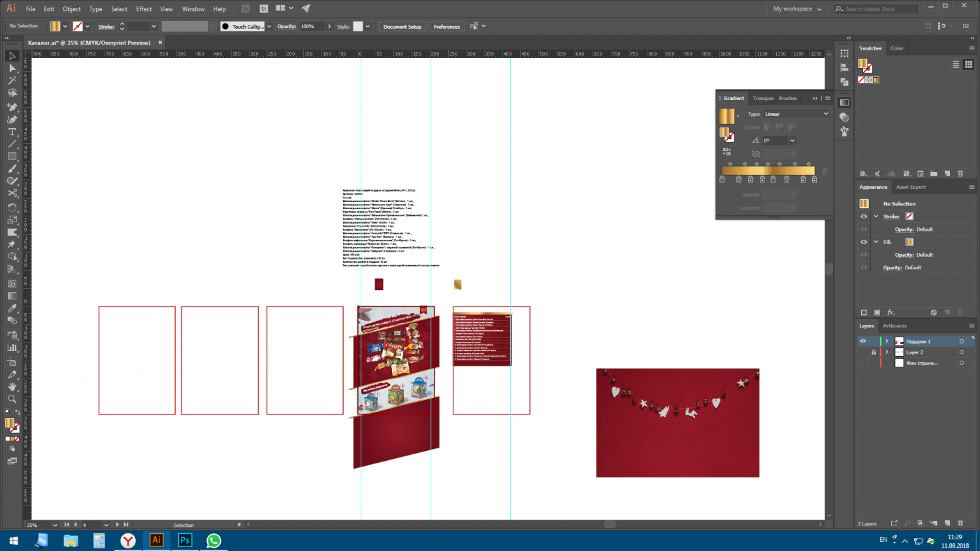The height and width of the screenshot is (551, 980).
Task: Toggle Stroke visibility in Appearance panel
Action: click(x=864, y=216)
